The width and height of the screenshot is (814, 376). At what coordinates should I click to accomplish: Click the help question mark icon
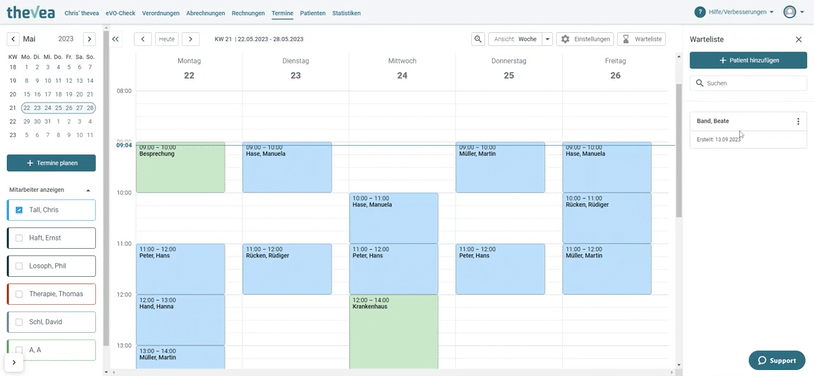coord(700,12)
